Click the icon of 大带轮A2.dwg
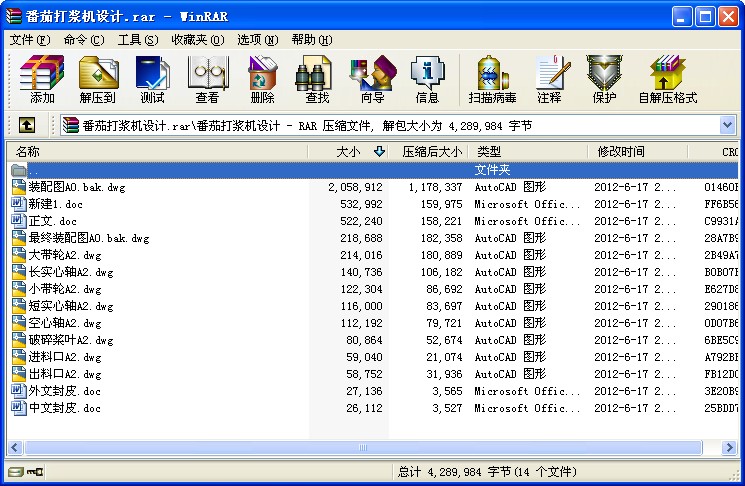This screenshot has width=745, height=486. [19, 255]
